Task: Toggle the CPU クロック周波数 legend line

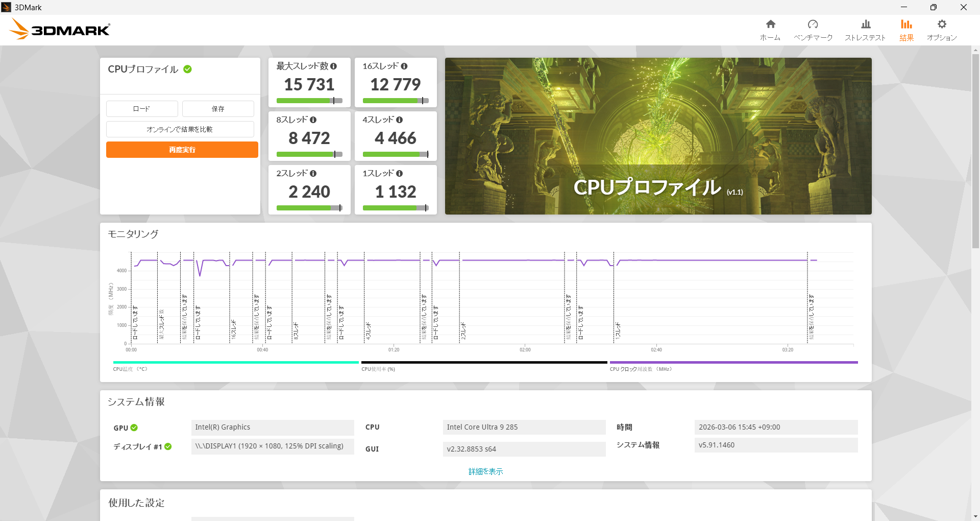Action: [x=733, y=363]
